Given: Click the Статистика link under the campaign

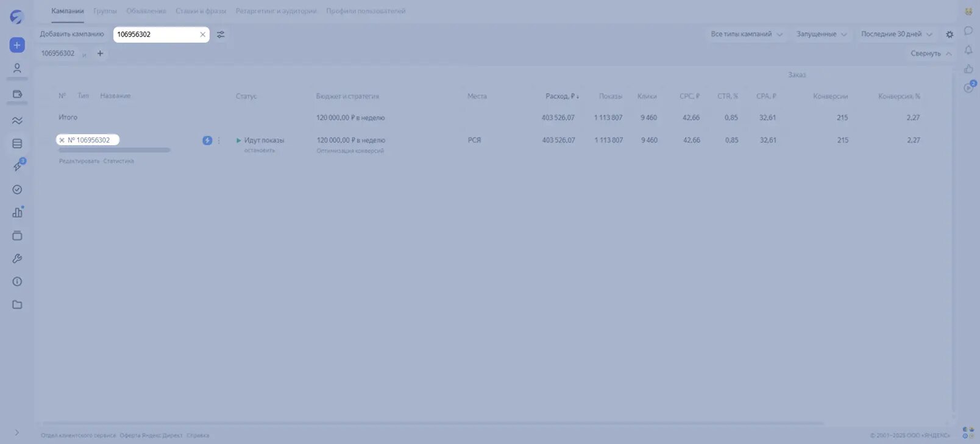Looking at the screenshot, I should 119,161.
